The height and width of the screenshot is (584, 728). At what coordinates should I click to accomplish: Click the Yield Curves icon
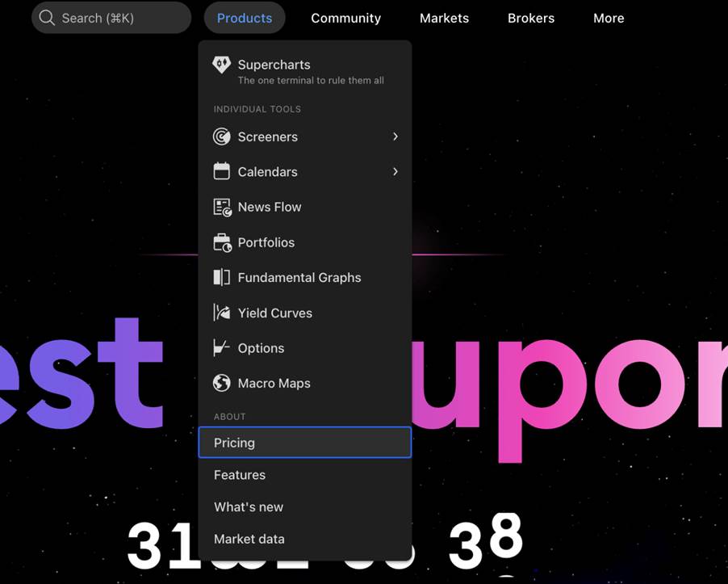tap(221, 313)
